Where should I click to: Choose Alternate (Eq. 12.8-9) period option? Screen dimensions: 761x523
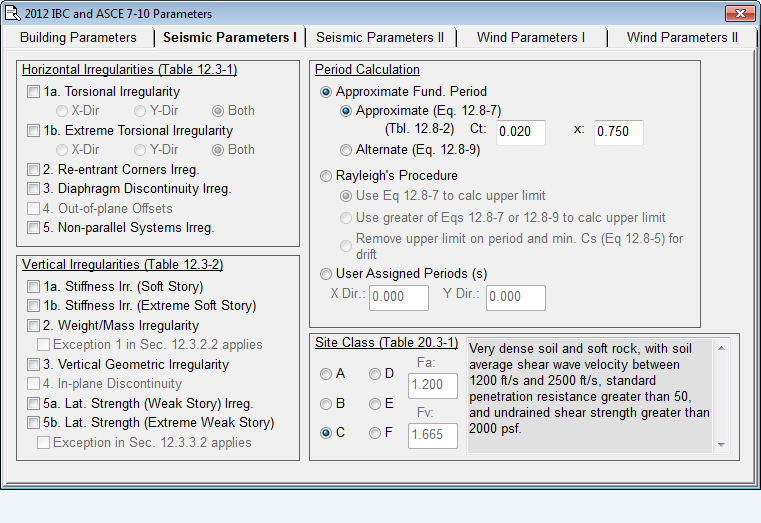[x=346, y=150]
